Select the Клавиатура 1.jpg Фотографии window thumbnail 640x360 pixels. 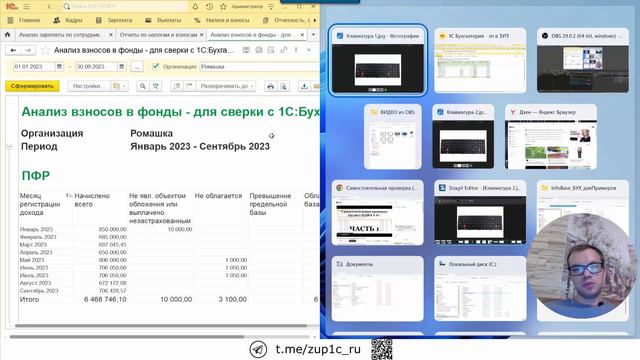point(378,60)
